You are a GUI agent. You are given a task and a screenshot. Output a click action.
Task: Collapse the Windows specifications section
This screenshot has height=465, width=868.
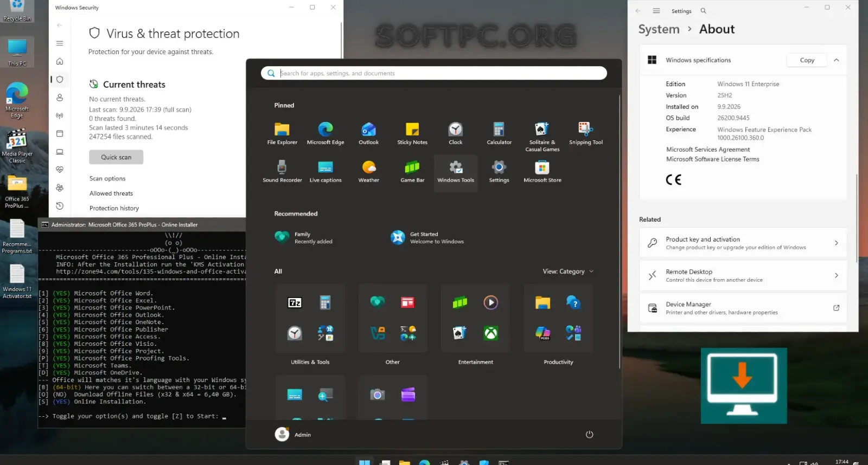point(837,60)
